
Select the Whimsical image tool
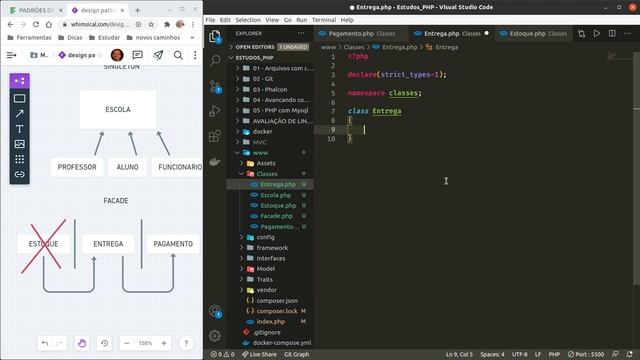(x=19, y=144)
